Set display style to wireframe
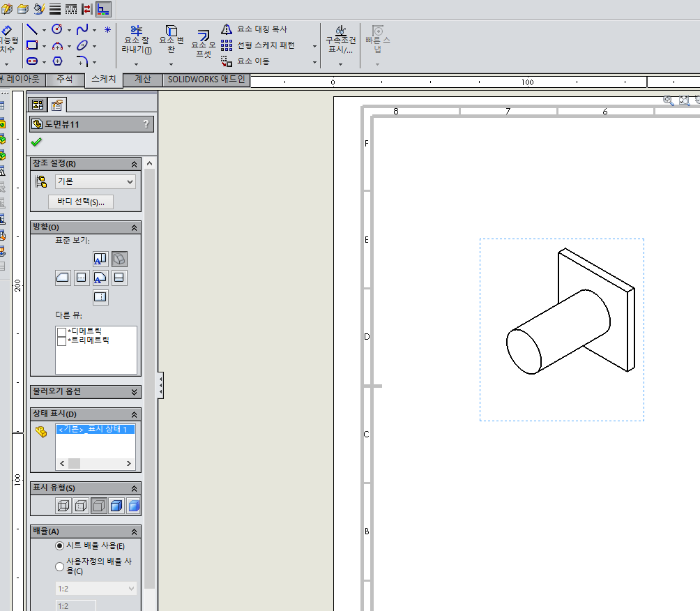The height and width of the screenshot is (611, 700). (63, 506)
